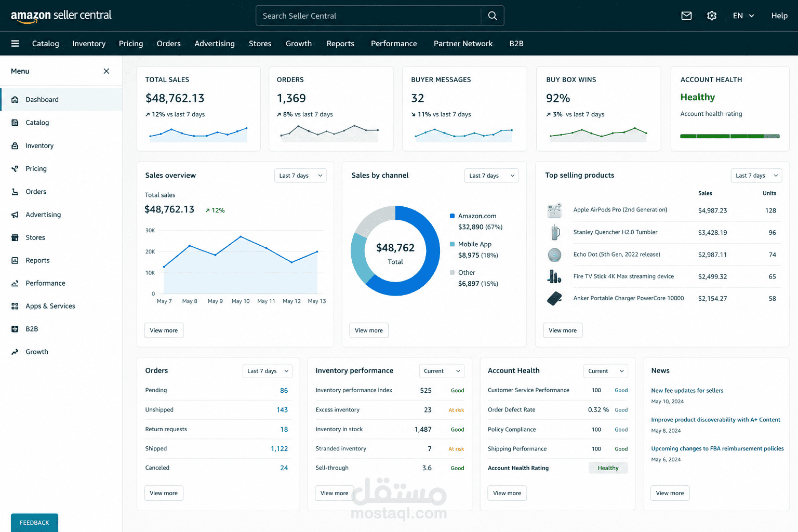Click the Stores icon in sidebar
Image resolution: width=798 pixels, height=532 pixels.
[15, 237]
